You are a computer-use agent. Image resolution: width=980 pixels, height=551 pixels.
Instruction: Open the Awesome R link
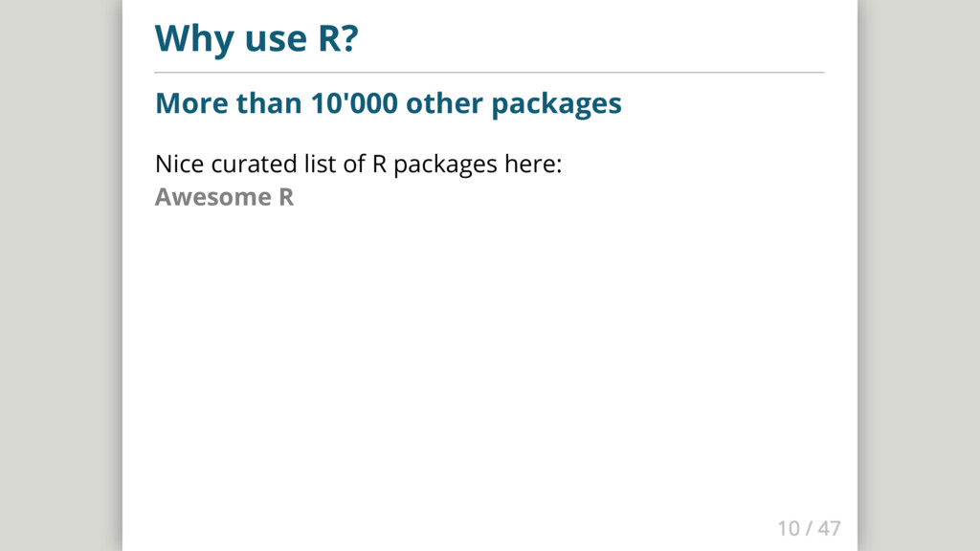(x=224, y=198)
